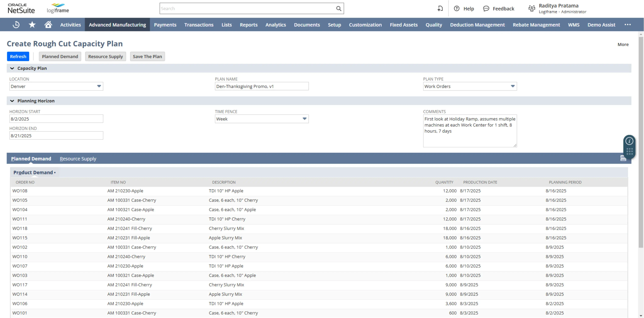Click the Help question mark icon
The height and width of the screenshot is (318, 644).
pyautogui.click(x=457, y=8)
